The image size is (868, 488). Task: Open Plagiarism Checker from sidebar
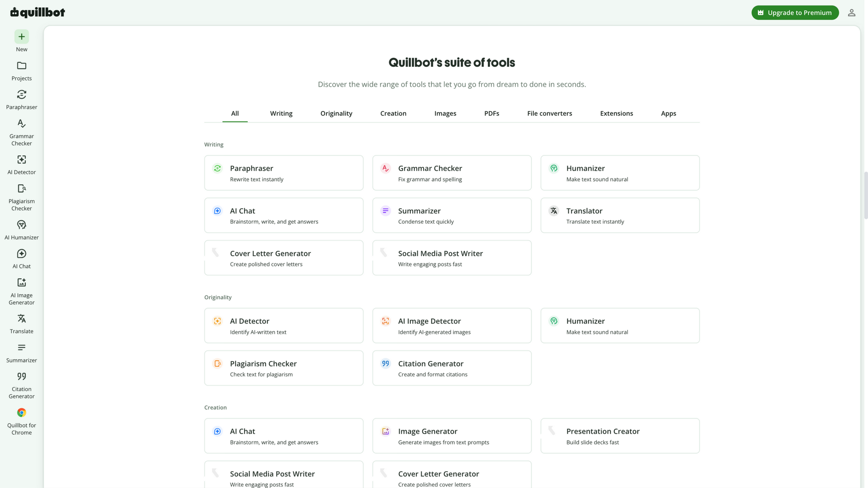coord(21,197)
